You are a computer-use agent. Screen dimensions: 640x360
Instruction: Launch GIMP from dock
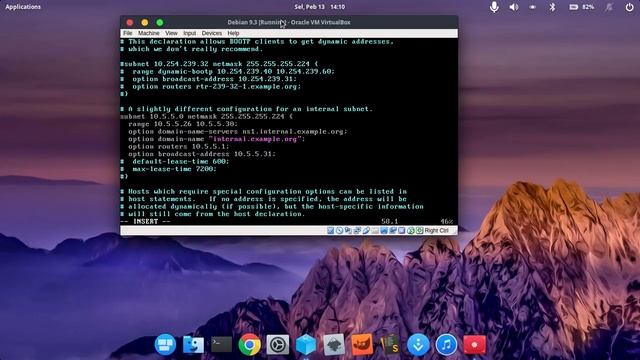click(362, 344)
